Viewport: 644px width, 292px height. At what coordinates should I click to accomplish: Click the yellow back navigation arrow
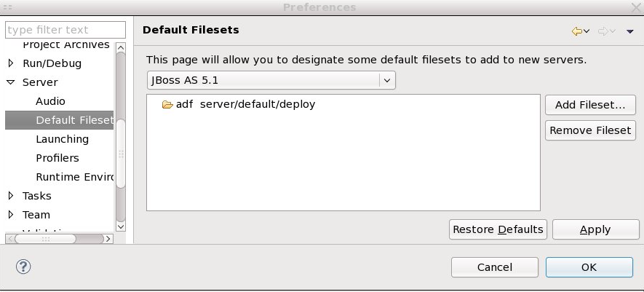tap(577, 31)
